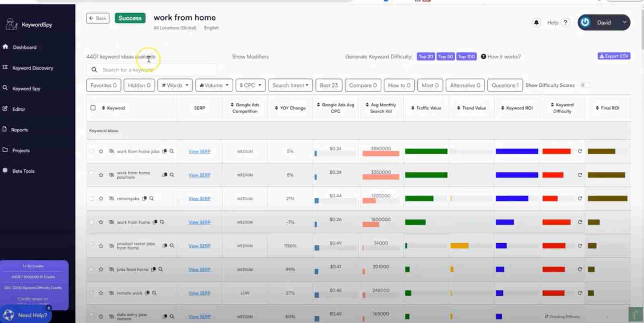Refresh keyword difficulty for 'work from home' row
The height and width of the screenshot is (323, 644).
(x=580, y=222)
